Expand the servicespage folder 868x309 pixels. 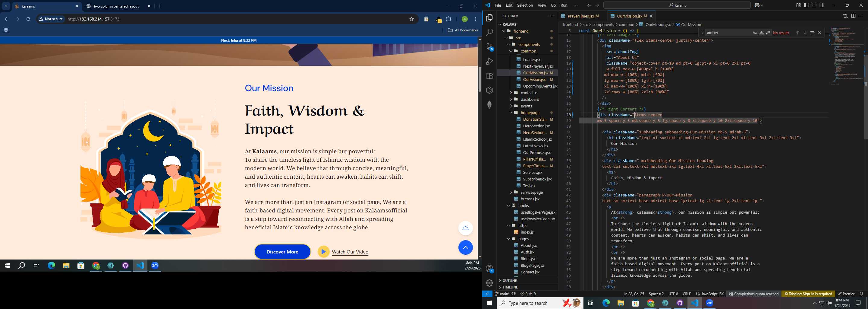pos(511,192)
